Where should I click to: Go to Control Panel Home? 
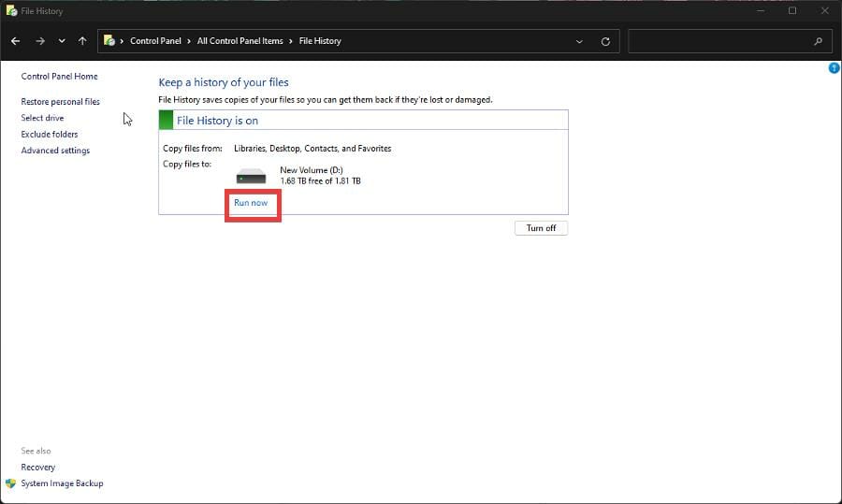click(59, 77)
